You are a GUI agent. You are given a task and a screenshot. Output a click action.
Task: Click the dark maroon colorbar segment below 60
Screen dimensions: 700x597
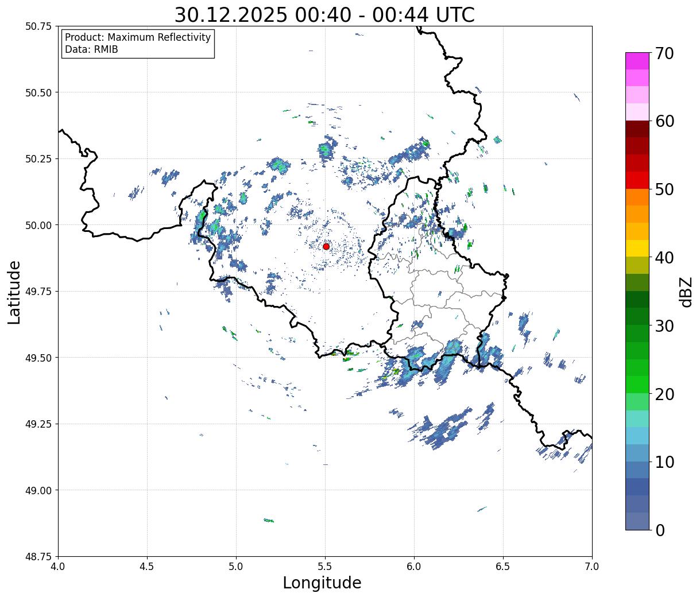637,129
